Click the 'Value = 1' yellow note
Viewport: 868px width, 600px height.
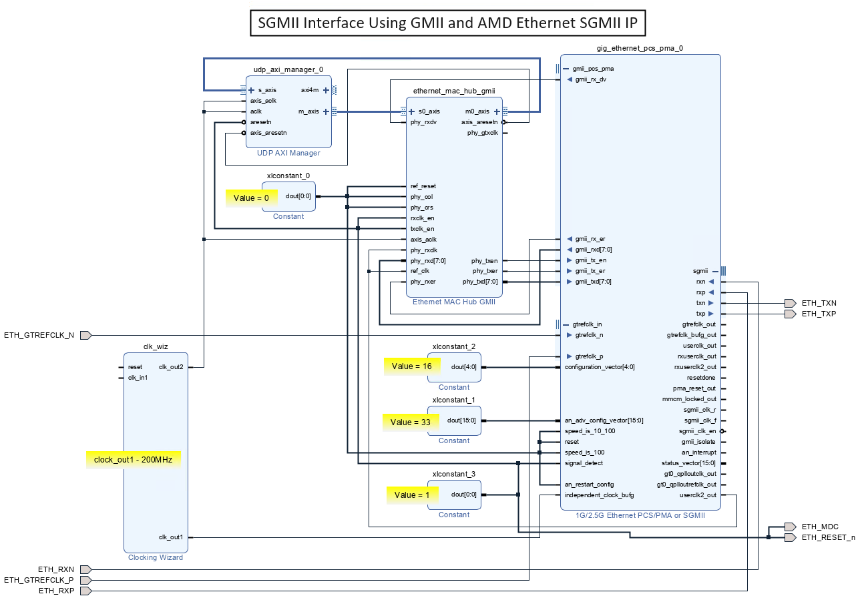[x=413, y=495]
